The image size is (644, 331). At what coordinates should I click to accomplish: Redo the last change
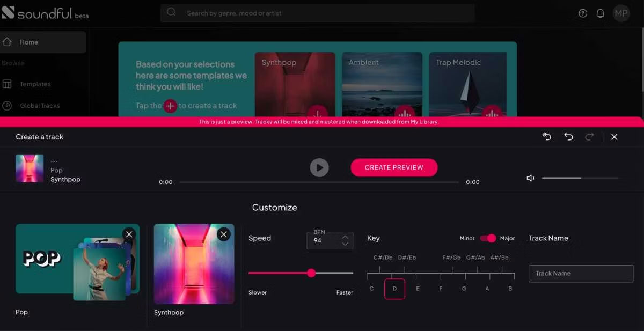pyautogui.click(x=589, y=137)
